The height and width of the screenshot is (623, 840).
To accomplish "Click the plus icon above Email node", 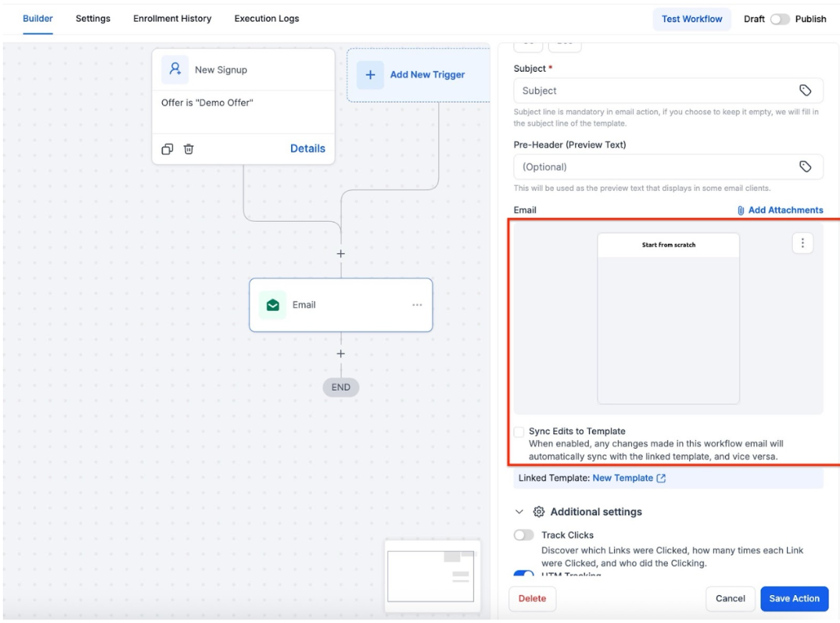I will click(x=341, y=253).
